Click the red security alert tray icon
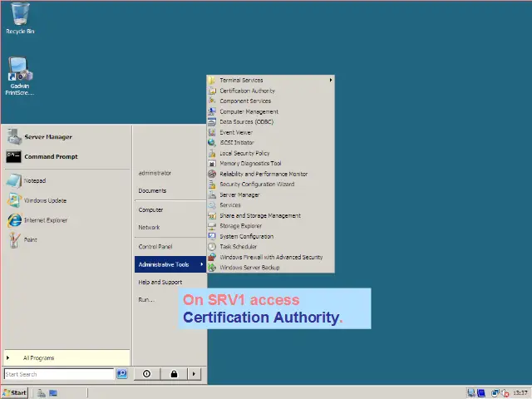Viewport: 532px width, 399px height. [505, 393]
